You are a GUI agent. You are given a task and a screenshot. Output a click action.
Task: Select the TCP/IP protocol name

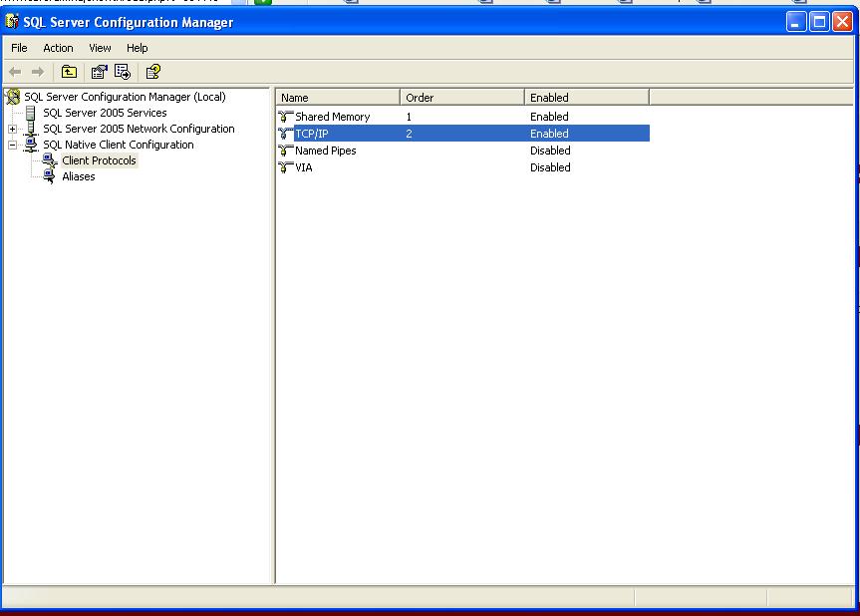[312, 134]
